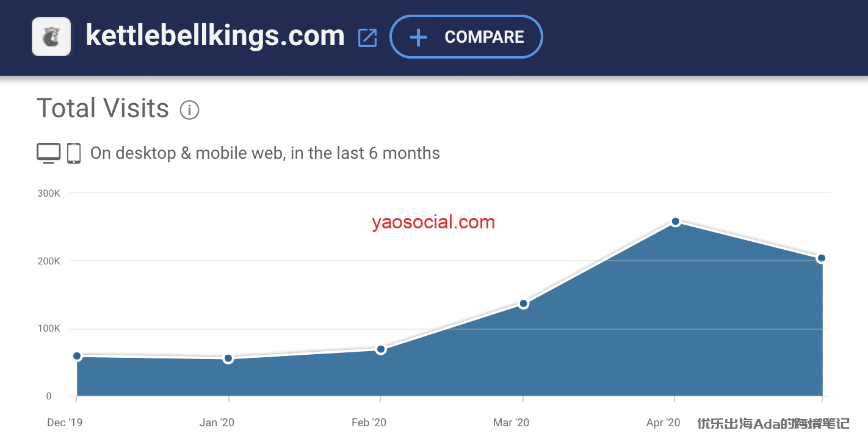Click the "in the last 6 months" subtitle text

pos(365,153)
